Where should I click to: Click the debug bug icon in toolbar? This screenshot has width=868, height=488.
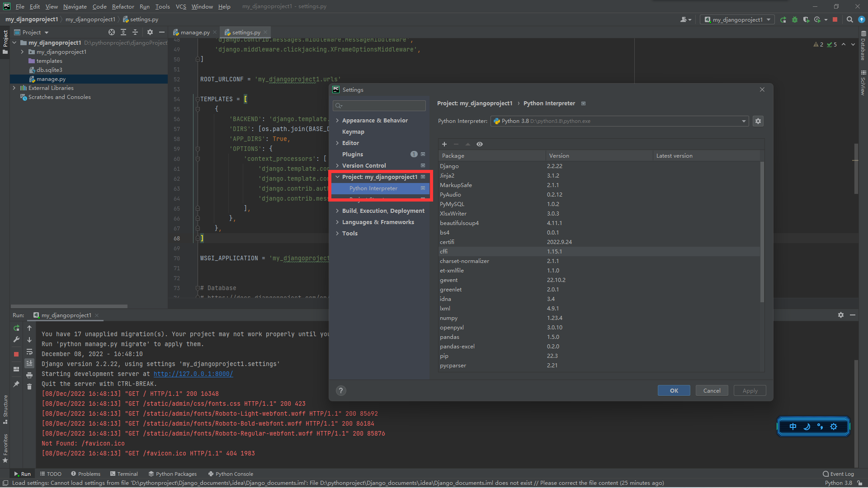(795, 19)
